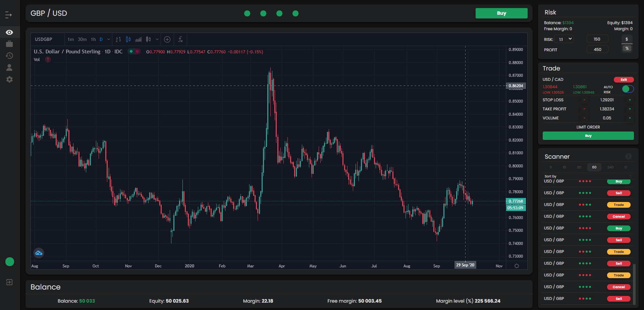Viewport: 644px width, 310px height.
Task: Click Exit on the USD/CAD trade
Action: pyautogui.click(x=624, y=80)
